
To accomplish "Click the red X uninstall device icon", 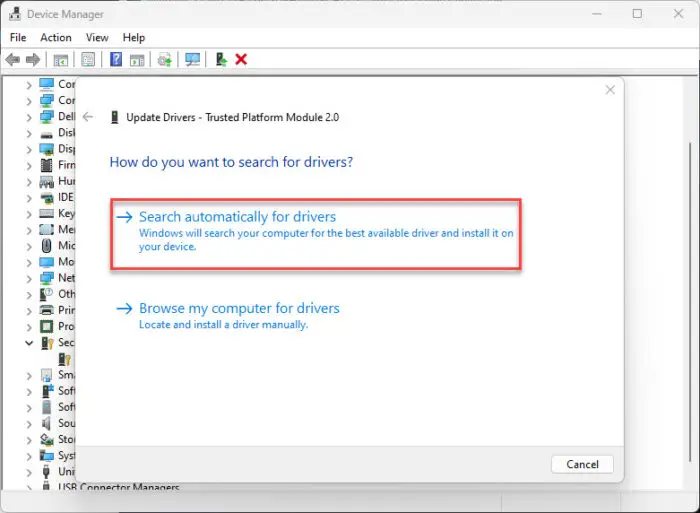I will pos(241,60).
